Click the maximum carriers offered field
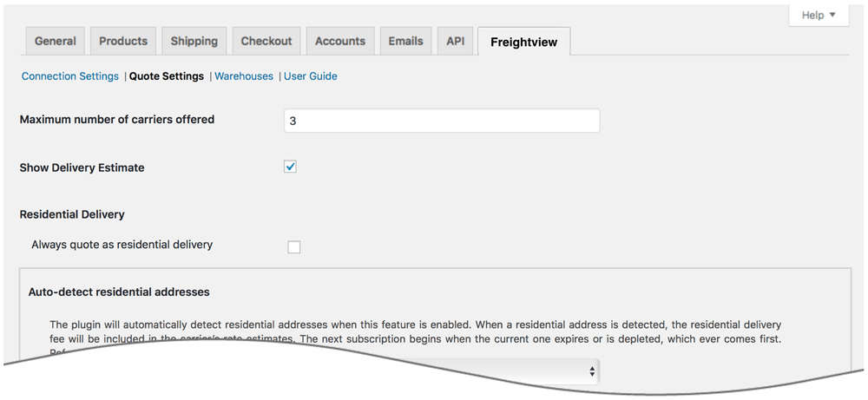This screenshot has width=868, height=400. [x=441, y=121]
